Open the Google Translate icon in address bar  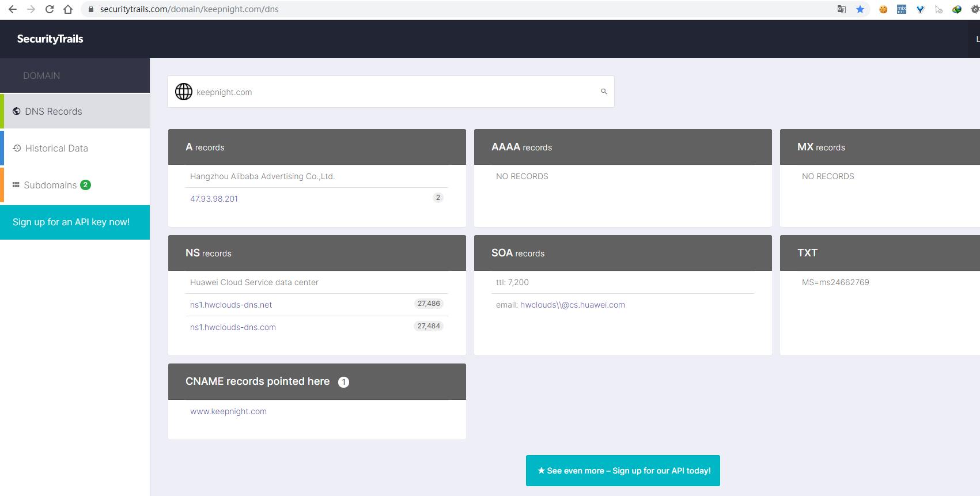[x=842, y=9]
